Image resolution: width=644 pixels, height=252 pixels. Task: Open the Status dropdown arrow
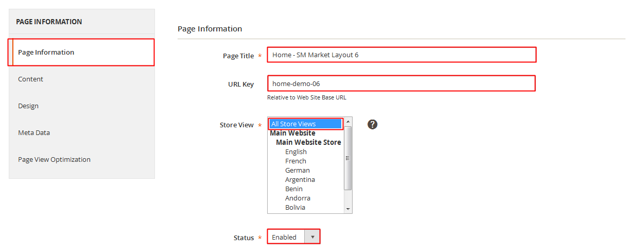click(312, 237)
